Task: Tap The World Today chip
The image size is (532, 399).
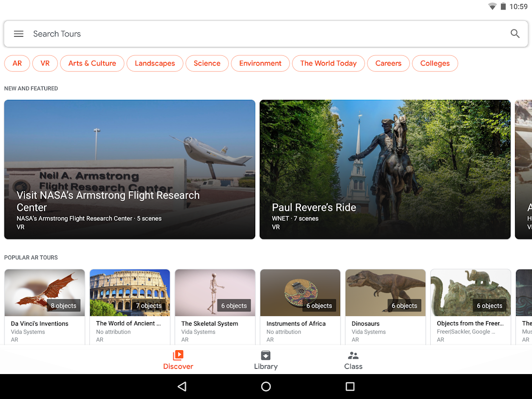Action: [x=328, y=63]
